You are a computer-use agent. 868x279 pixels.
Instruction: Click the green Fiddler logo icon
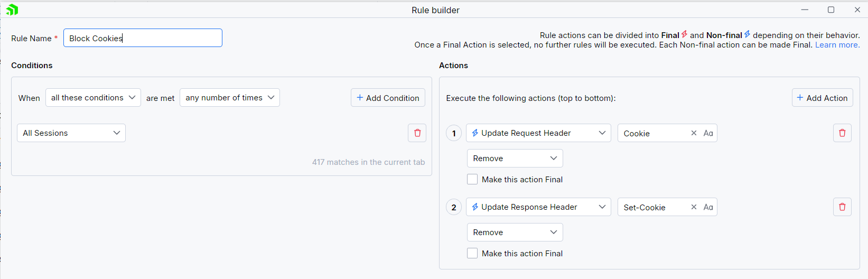(12, 10)
